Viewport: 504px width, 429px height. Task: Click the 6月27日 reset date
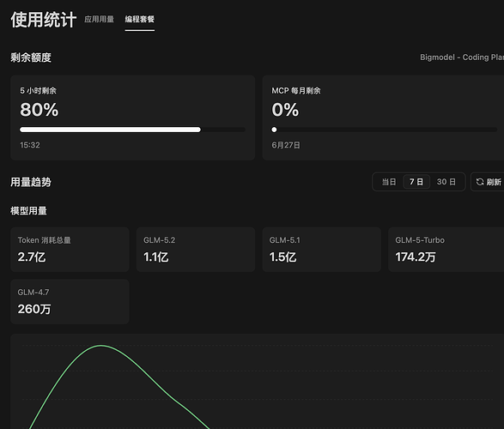click(x=286, y=145)
